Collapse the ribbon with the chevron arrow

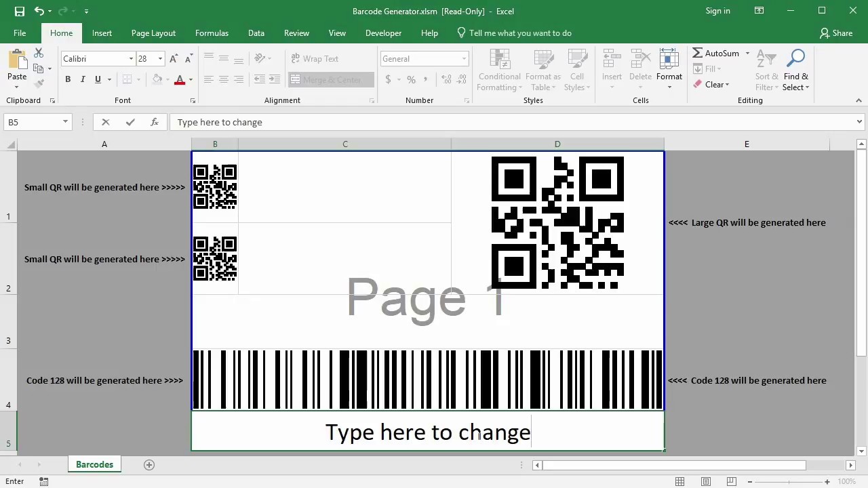click(859, 100)
